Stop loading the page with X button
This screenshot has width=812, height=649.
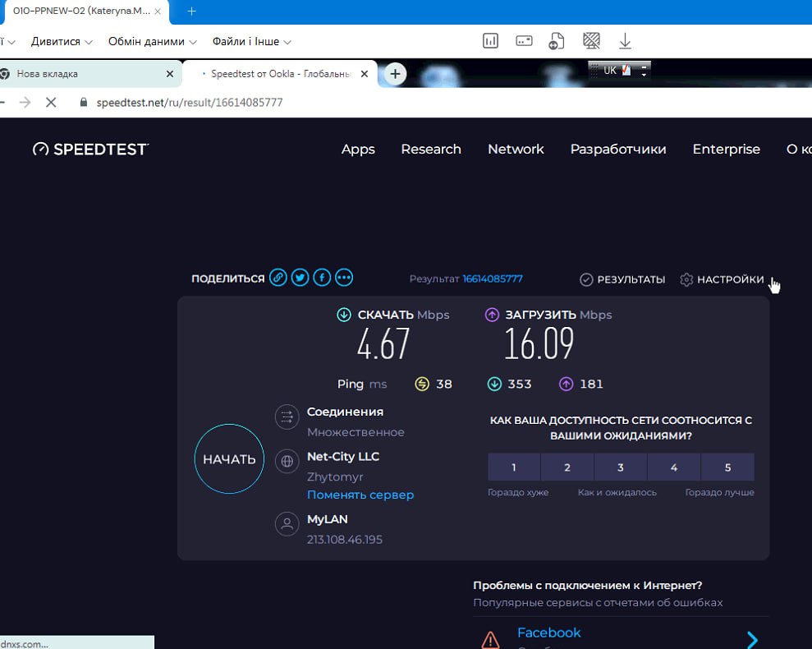pos(51,102)
